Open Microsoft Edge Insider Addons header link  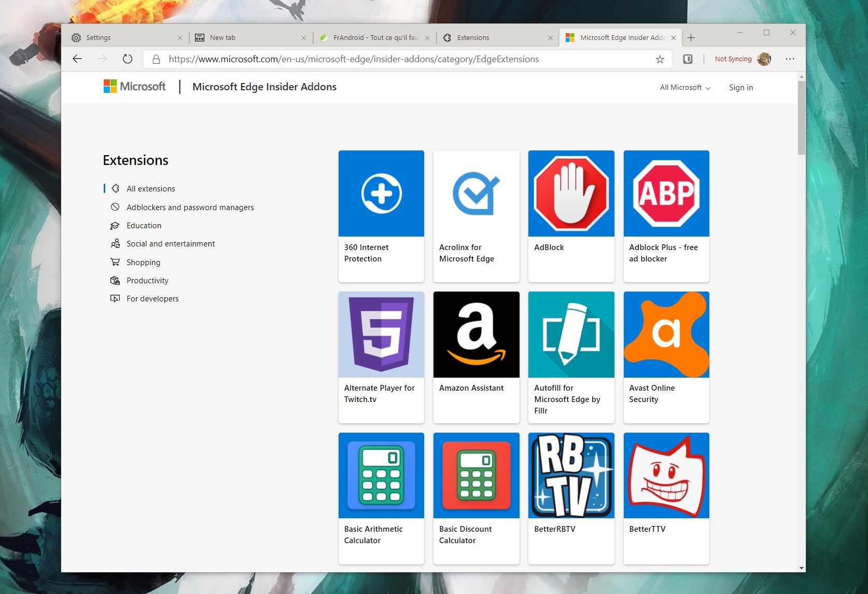[x=264, y=87]
